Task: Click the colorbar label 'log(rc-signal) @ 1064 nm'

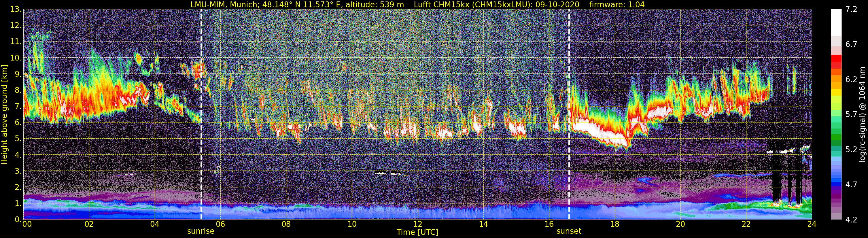Action: point(863,114)
